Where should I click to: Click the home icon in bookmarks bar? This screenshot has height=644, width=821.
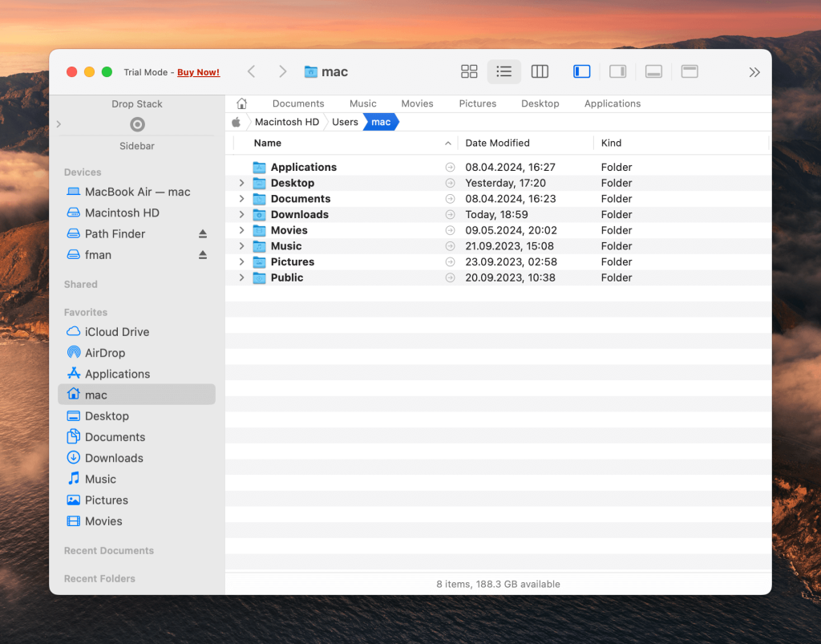(241, 103)
